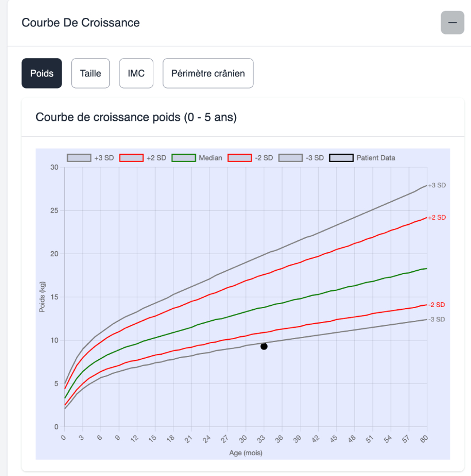Click the -3 SD label at chart right
This screenshot has height=476, width=471.
437,320
